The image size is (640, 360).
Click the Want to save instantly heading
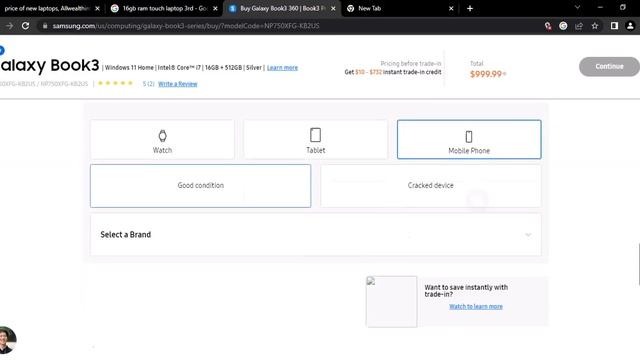click(466, 291)
